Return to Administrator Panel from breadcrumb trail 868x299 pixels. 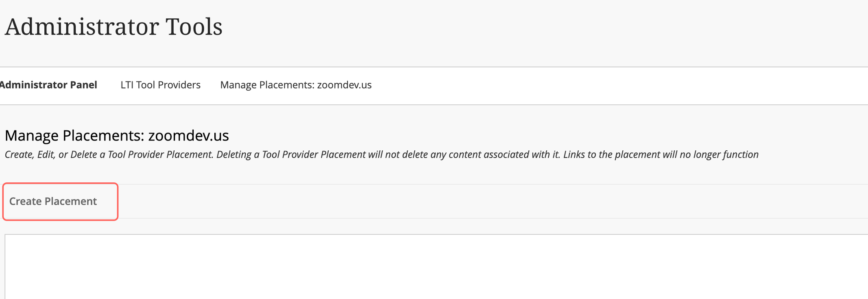coord(48,85)
